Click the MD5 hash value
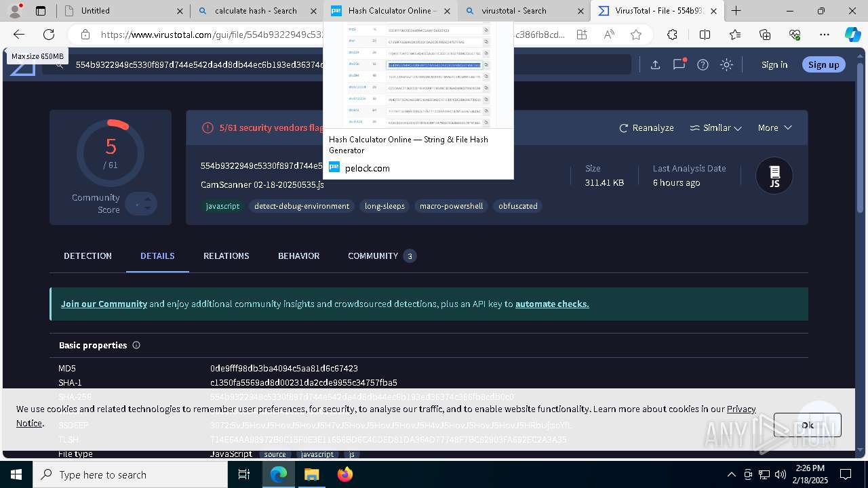 (283, 369)
